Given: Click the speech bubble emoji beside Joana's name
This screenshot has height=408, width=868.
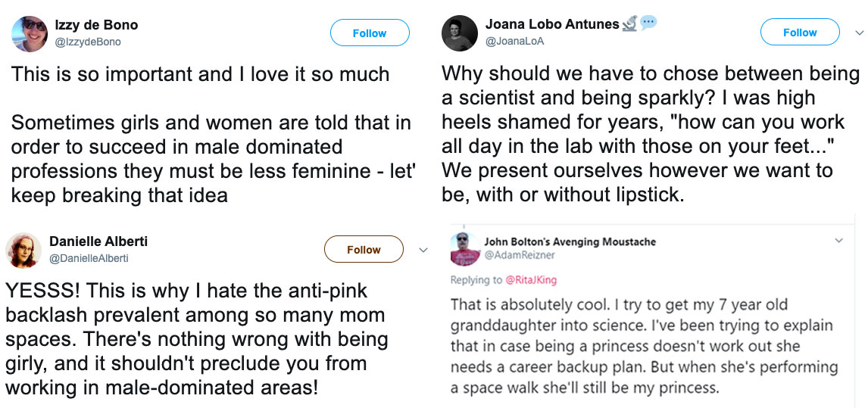Looking at the screenshot, I should click(x=648, y=23).
